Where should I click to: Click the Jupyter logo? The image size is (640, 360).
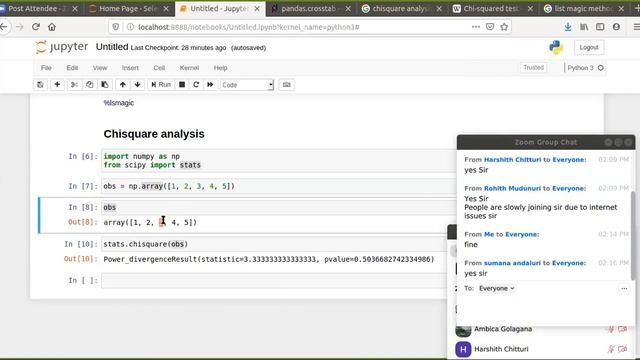(62, 47)
